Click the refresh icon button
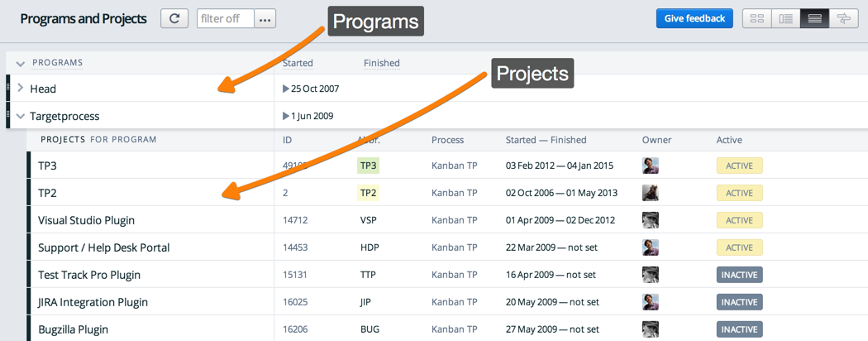The height and width of the screenshot is (341, 868). point(174,18)
